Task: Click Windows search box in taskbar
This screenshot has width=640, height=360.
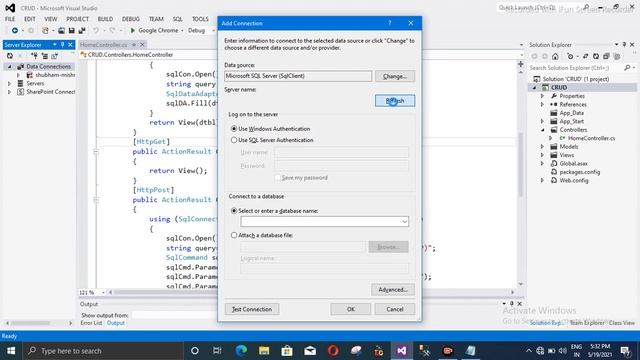Action: click(x=102, y=351)
